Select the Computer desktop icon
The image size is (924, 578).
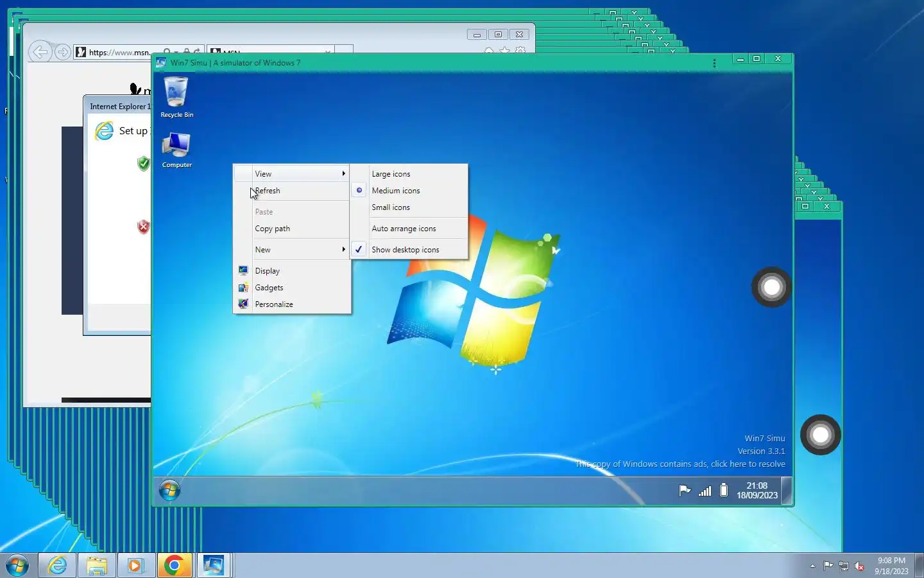click(176, 150)
